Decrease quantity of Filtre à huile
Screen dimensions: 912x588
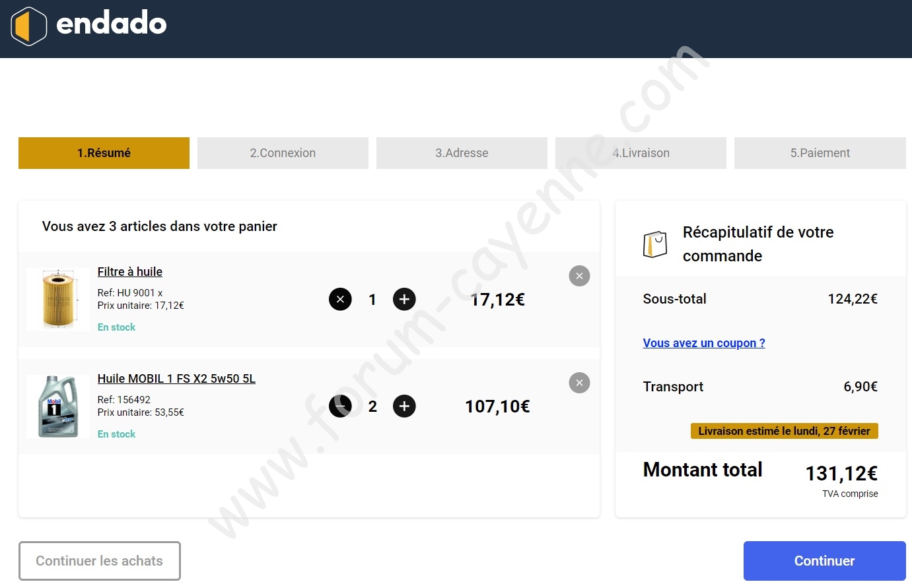pyautogui.click(x=340, y=300)
